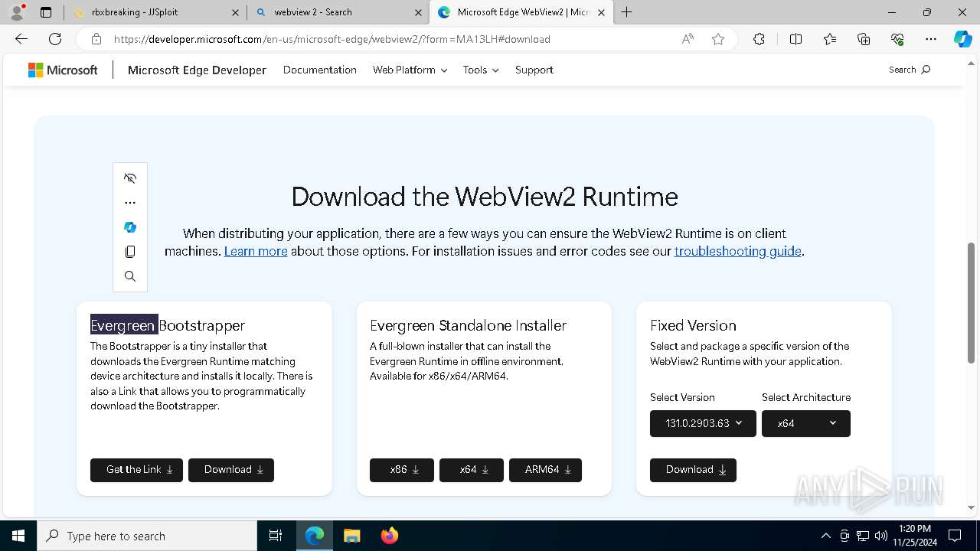
Task: Open Browser essentials heart icon
Action: pos(897,39)
